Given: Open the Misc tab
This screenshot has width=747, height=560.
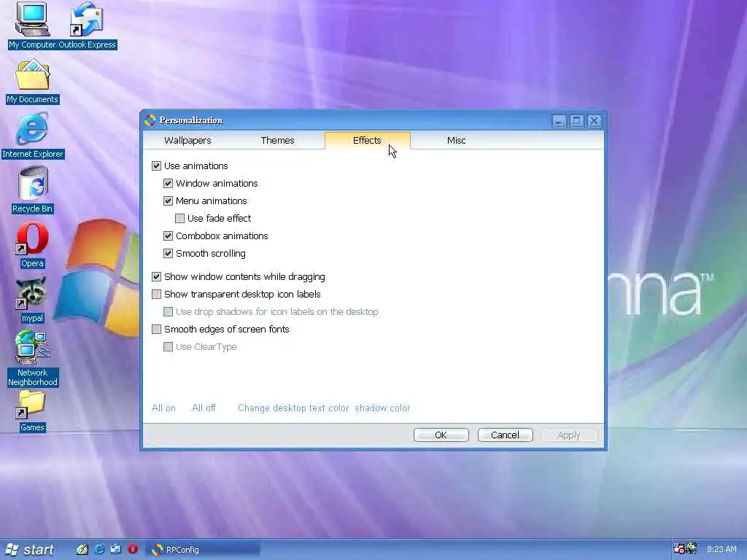Looking at the screenshot, I should coord(456,141).
